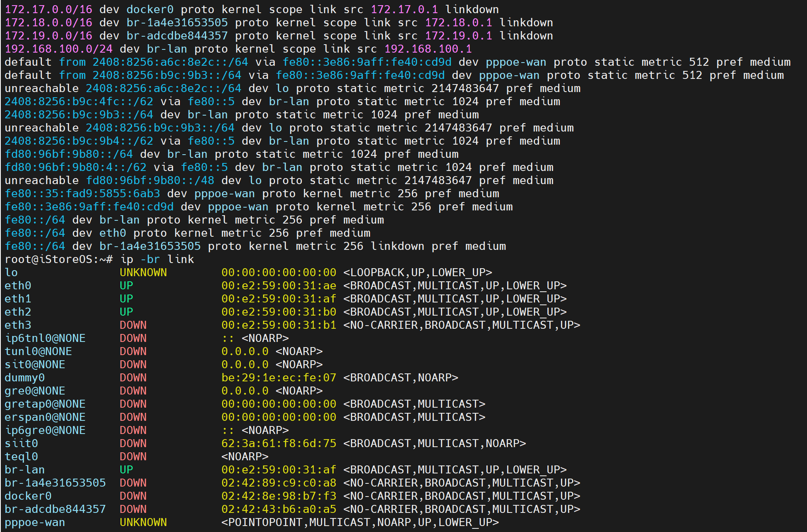Click the 2408:8256:b9c:9b4::/62 route prefix
Screen dimensions: 807x532
[x=79, y=141]
